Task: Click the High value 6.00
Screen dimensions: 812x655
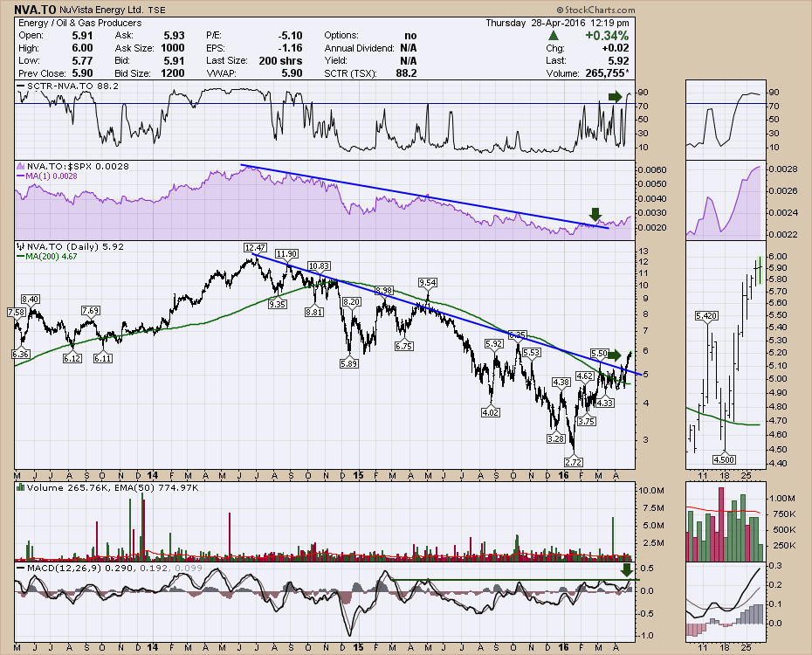Action: point(82,48)
